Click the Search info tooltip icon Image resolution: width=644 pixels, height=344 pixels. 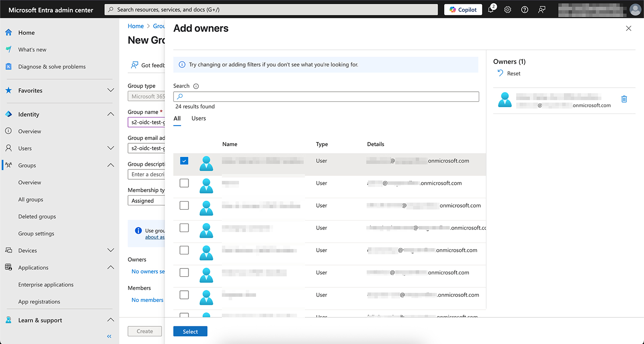coord(196,86)
